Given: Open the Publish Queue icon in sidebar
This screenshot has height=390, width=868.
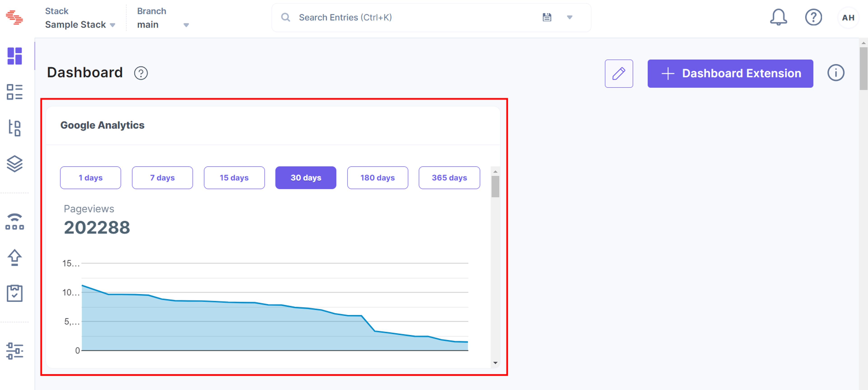Looking at the screenshot, I should pyautogui.click(x=14, y=222).
